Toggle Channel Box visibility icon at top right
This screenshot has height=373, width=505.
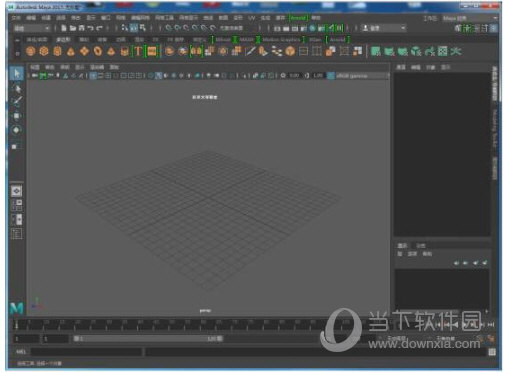pyautogui.click(x=494, y=28)
